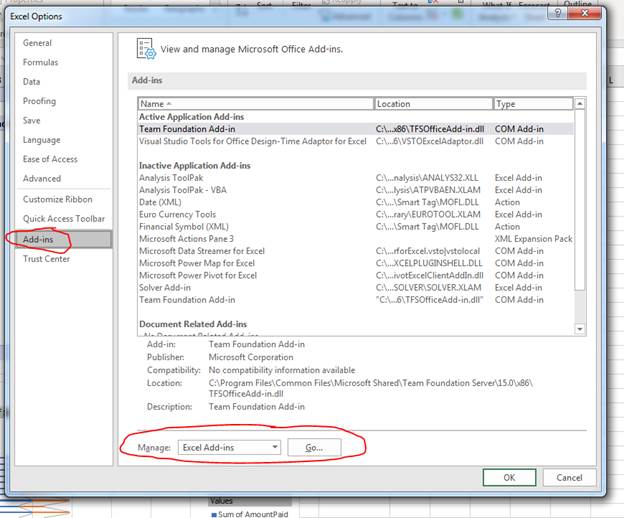Click the Document Related Add-ins heading
This screenshot has height=518, width=624.
click(x=193, y=324)
